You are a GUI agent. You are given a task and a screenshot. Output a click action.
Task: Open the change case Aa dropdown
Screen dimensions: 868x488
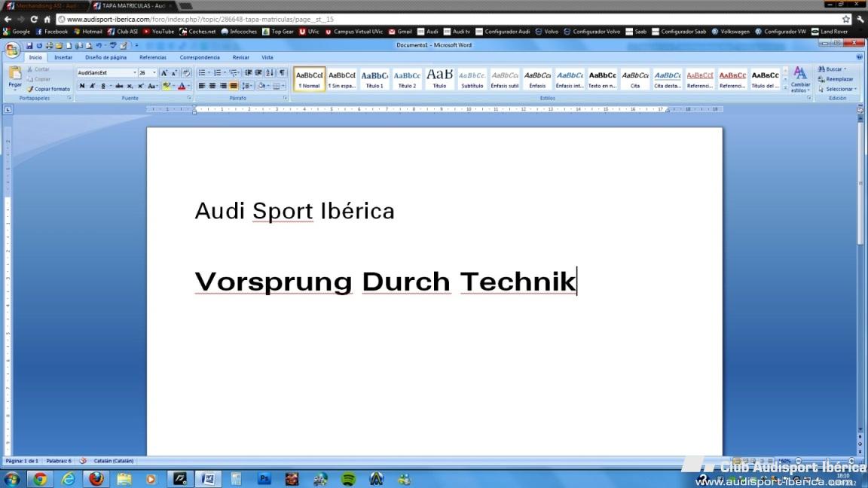point(152,86)
